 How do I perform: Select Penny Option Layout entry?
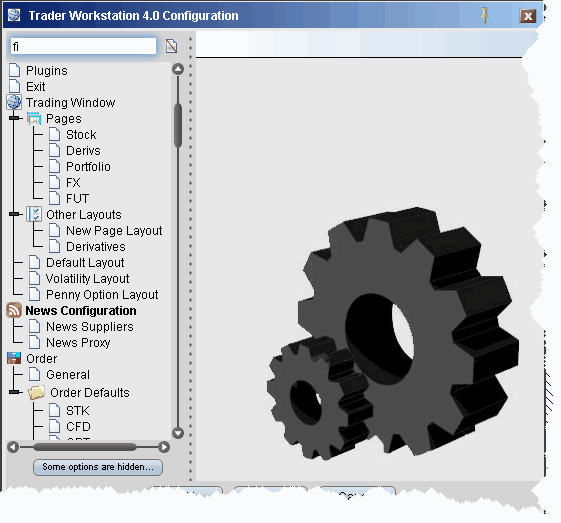pos(102,295)
